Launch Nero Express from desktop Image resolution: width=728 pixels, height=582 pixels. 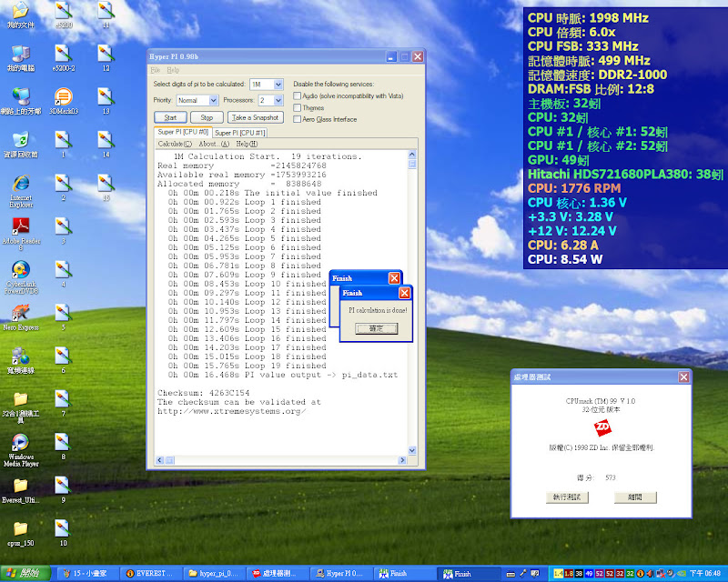(x=20, y=311)
